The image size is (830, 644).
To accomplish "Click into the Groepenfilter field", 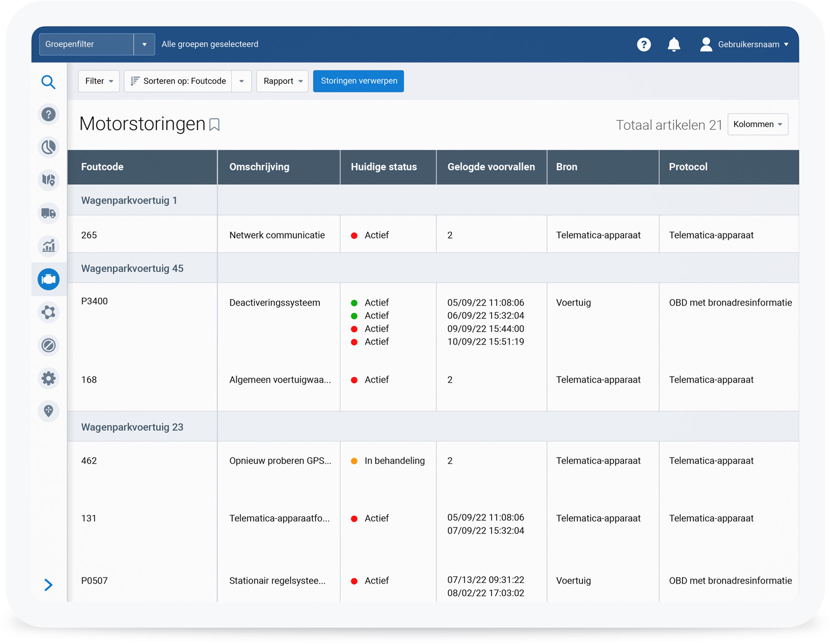I will pos(87,44).
